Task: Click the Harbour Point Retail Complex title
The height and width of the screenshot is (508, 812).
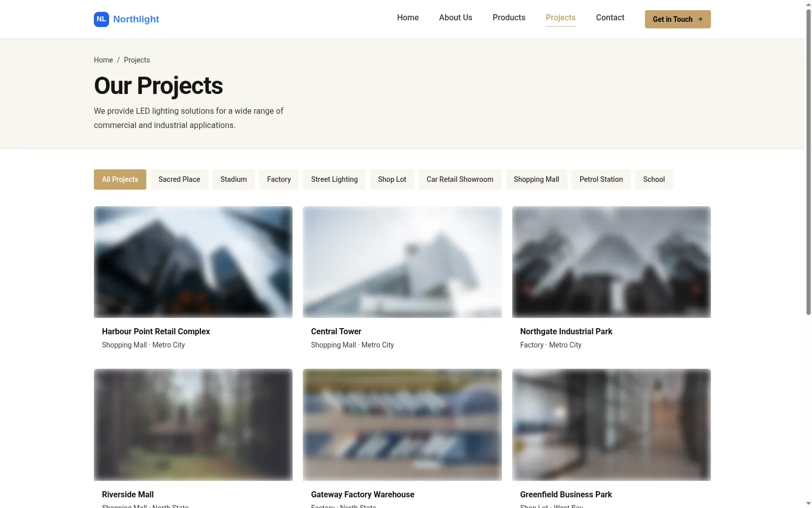Action: point(156,331)
